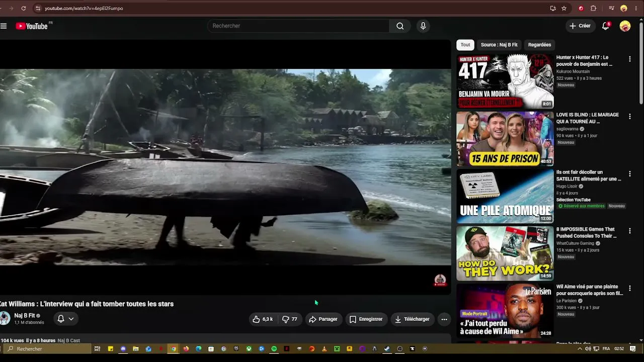This screenshot has width=644, height=362.
Task: Open the Naj B Fit channel name link
Action: click(25, 316)
